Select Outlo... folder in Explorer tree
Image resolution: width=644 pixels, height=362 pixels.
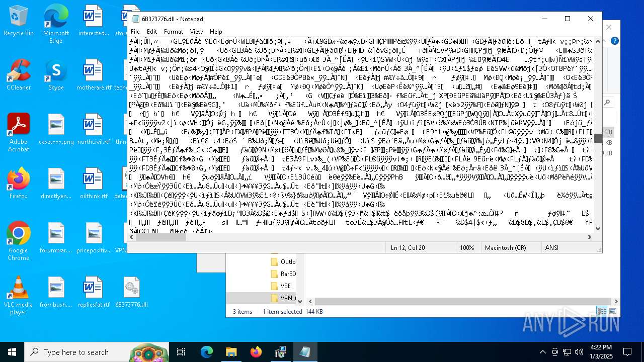coord(283,261)
